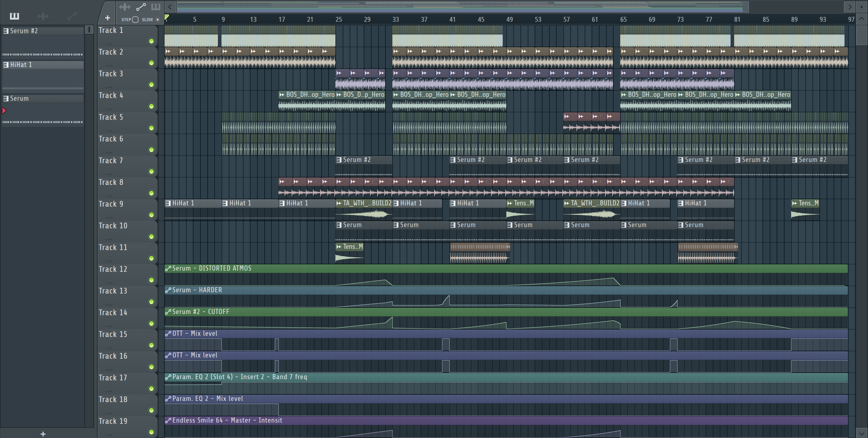
Task: Click the Track 17 name label
Action: pyautogui.click(x=113, y=378)
